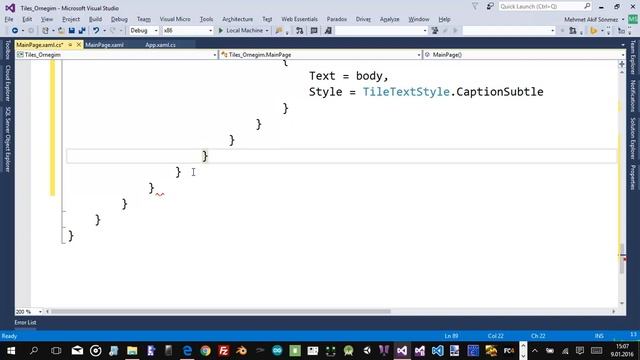Screen dimensions: 640x360
Task: Open the Action Center notification icon
Action: (x=580, y=351)
